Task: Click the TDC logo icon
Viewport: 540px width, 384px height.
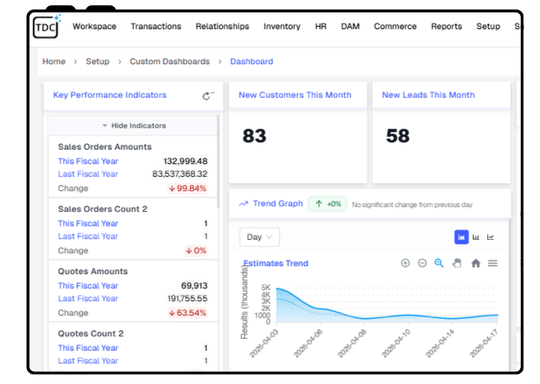Action: [46, 27]
